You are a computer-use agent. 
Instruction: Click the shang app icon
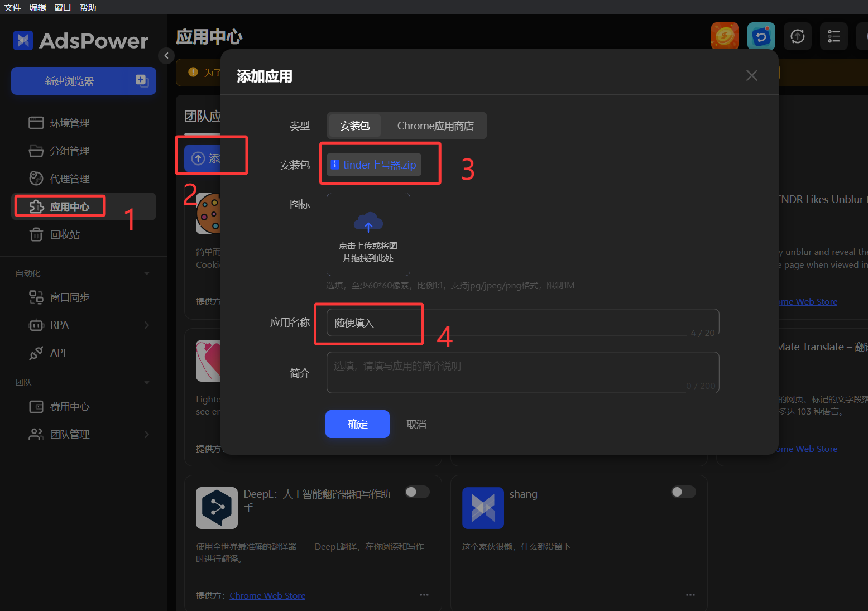pyautogui.click(x=483, y=508)
